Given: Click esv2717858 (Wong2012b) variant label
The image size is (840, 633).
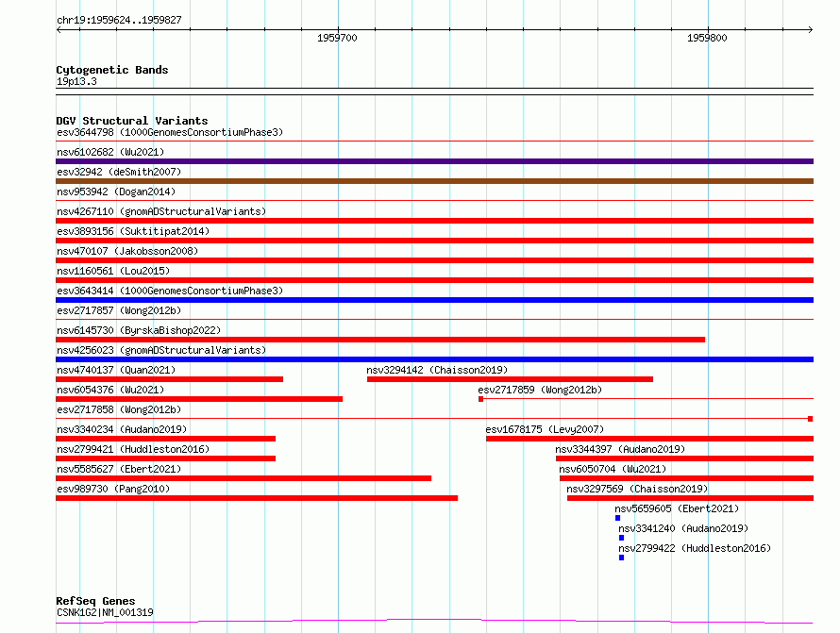Looking at the screenshot, I should pos(119,409).
